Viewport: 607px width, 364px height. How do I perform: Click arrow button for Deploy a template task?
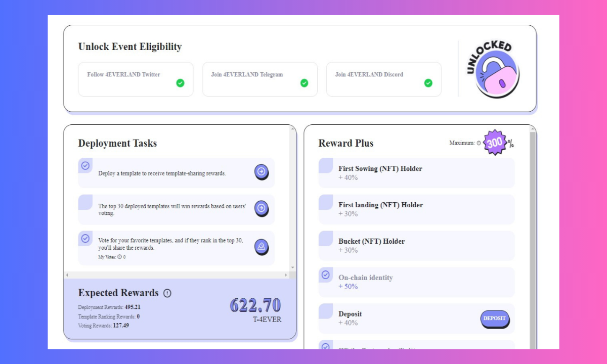coord(262,172)
